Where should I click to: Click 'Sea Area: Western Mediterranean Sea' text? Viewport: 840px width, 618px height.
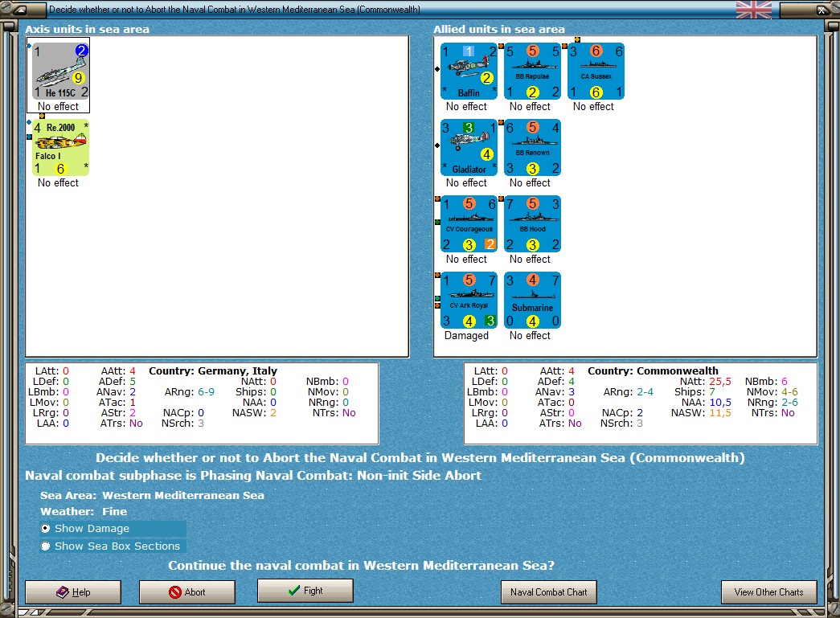(x=152, y=495)
